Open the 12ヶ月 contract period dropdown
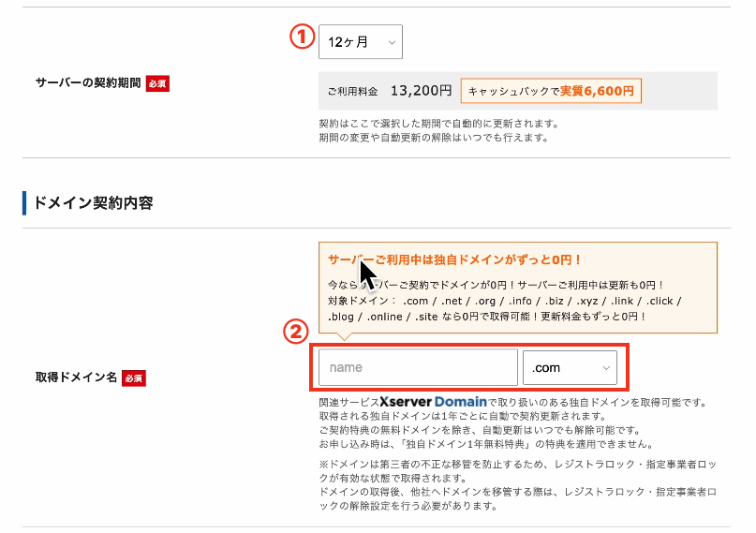The width and height of the screenshot is (756, 533). pyautogui.click(x=360, y=42)
